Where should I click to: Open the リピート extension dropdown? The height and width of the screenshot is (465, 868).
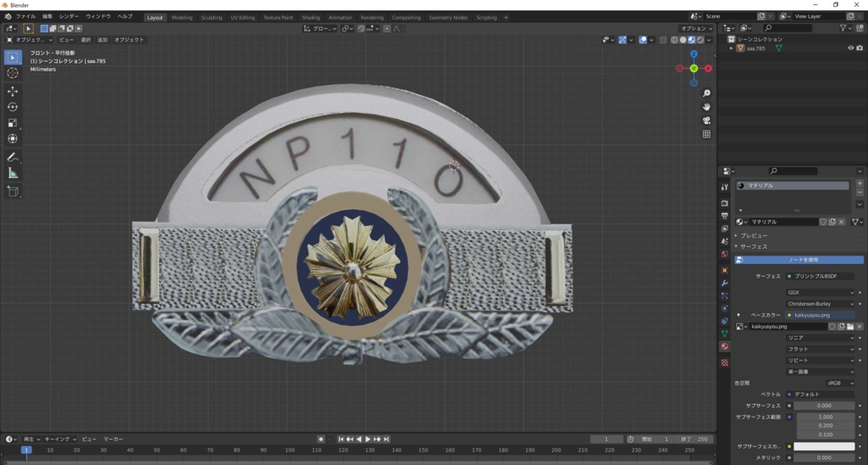tap(821, 361)
